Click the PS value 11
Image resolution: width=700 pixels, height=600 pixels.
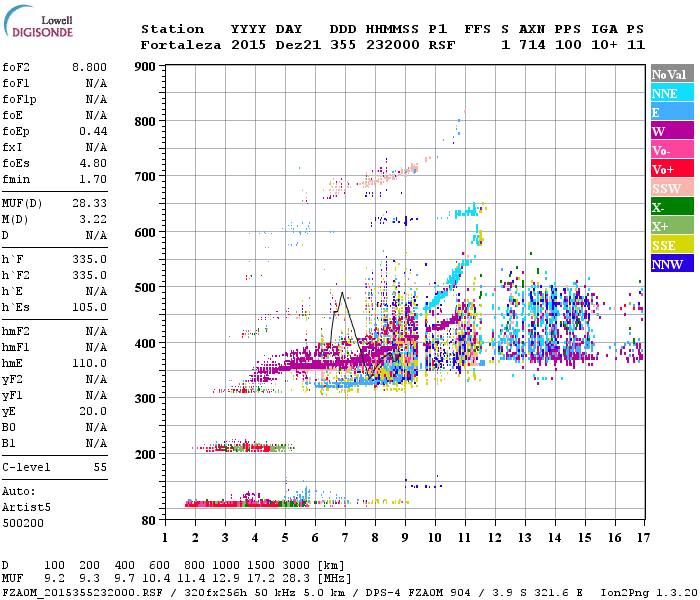(636, 45)
